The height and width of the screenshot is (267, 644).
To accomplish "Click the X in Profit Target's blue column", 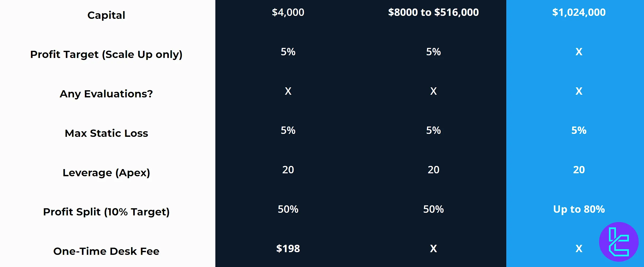I will tap(579, 52).
